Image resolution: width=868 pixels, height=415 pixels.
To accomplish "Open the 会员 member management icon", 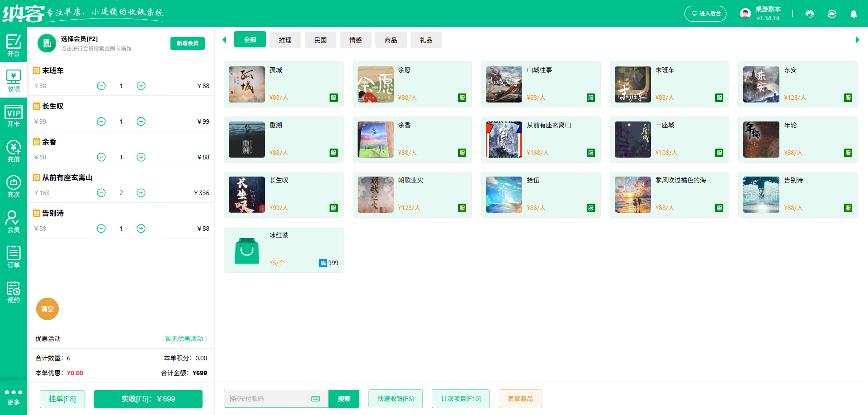I will pyautogui.click(x=14, y=221).
